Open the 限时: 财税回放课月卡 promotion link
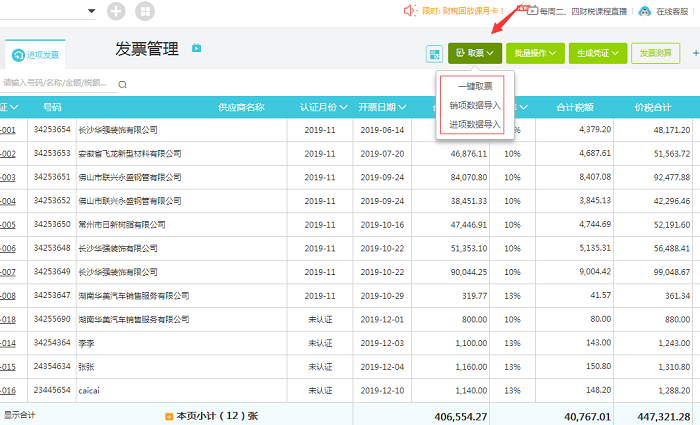 click(x=463, y=11)
